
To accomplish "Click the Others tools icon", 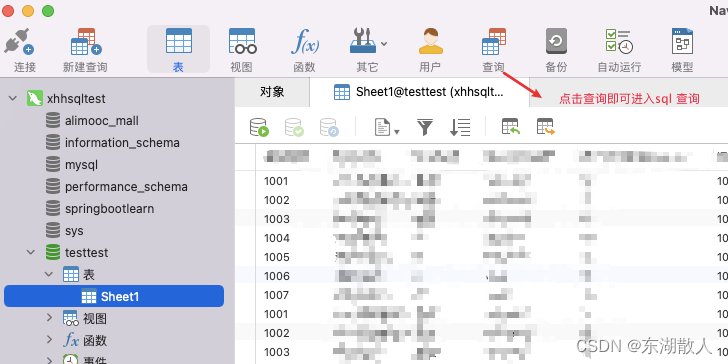I will [362, 41].
